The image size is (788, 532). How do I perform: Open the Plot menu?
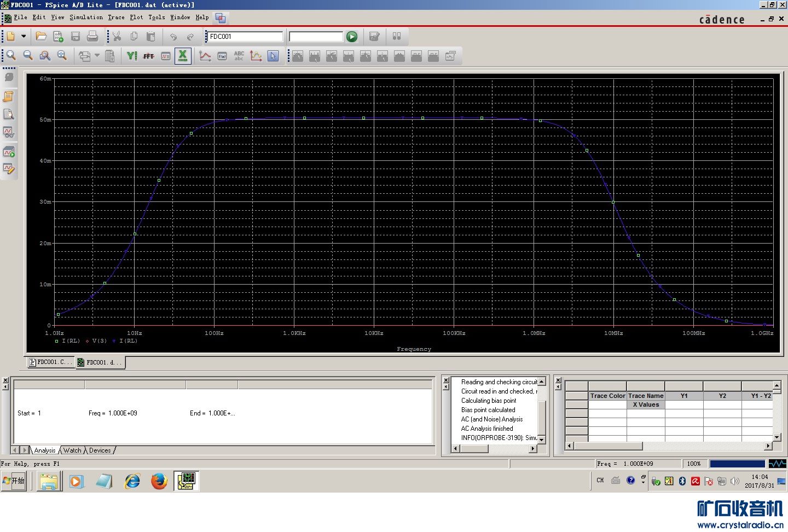136,18
